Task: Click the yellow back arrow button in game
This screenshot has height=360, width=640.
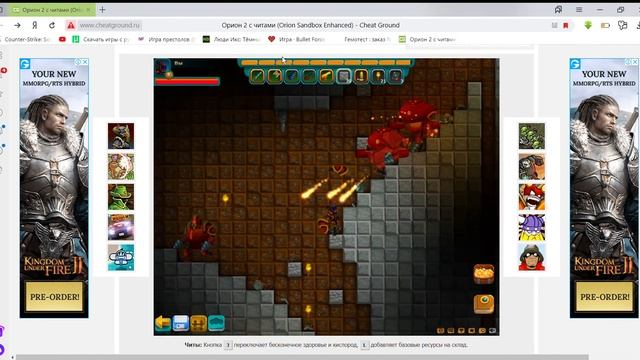Action: 163,323
